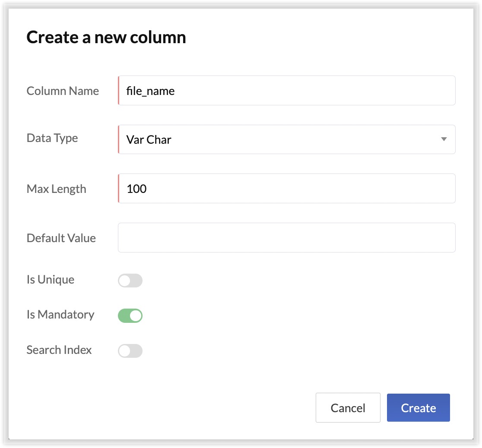The width and height of the screenshot is (482, 448).
Task: Click the "Default Value" label text
Action: click(61, 238)
